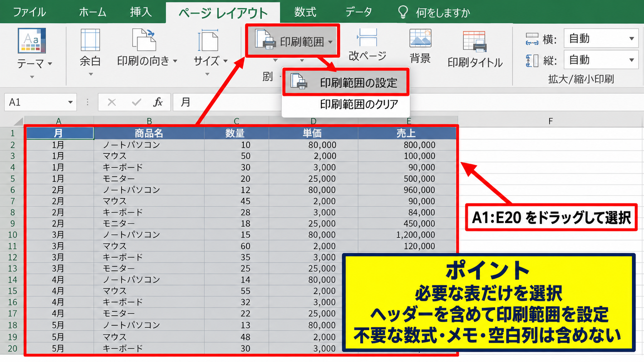Click the 印刷の向き orientation icon
This screenshot has height=362, width=644.
point(144,40)
